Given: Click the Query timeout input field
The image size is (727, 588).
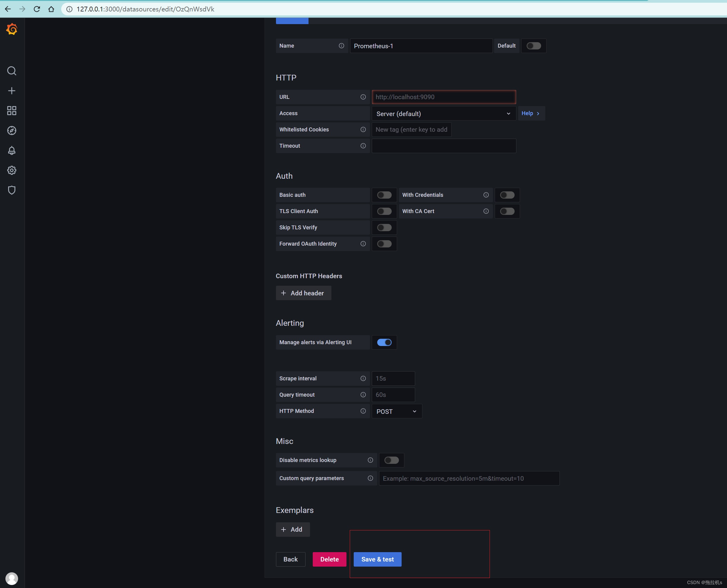Looking at the screenshot, I should pyautogui.click(x=393, y=395).
